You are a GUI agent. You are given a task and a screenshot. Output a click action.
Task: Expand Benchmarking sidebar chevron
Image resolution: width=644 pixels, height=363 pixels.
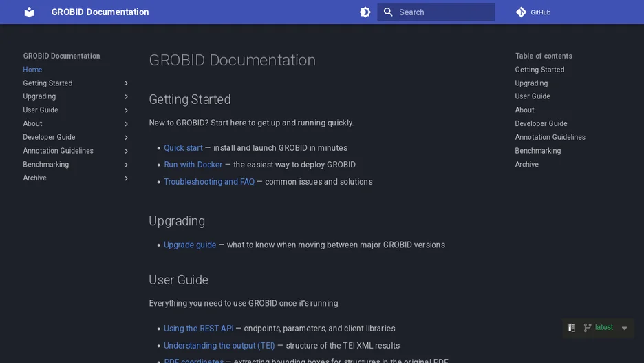click(x=126, y=165)
